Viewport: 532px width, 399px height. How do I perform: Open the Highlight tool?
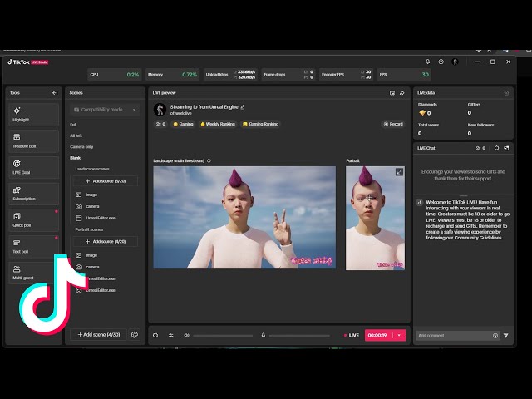33,115
